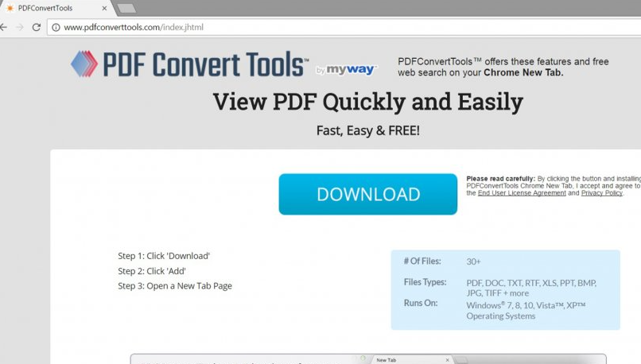
Task: Open site info icon in address bar
Action: click(x=56, y=27)
